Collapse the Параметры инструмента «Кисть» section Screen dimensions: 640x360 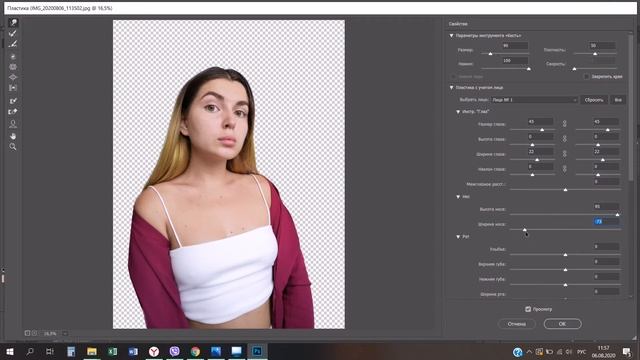pos(451,36)
